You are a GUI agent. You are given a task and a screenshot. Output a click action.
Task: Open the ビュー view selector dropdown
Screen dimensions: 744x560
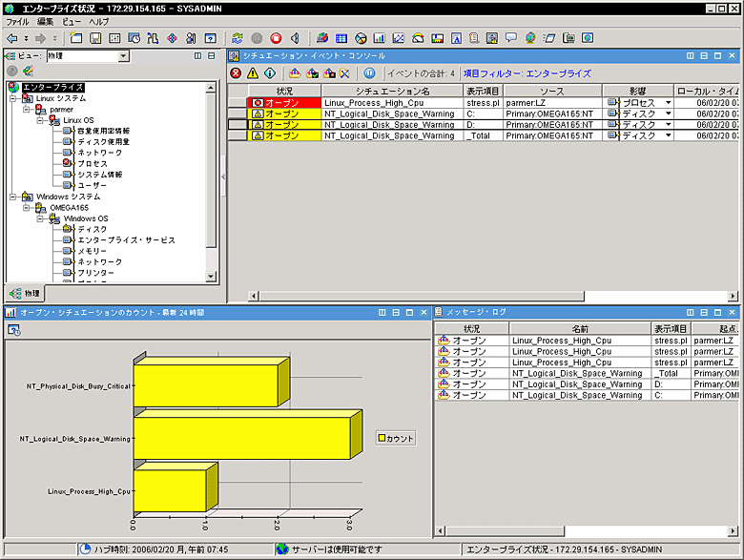click(x=123, y=56)
